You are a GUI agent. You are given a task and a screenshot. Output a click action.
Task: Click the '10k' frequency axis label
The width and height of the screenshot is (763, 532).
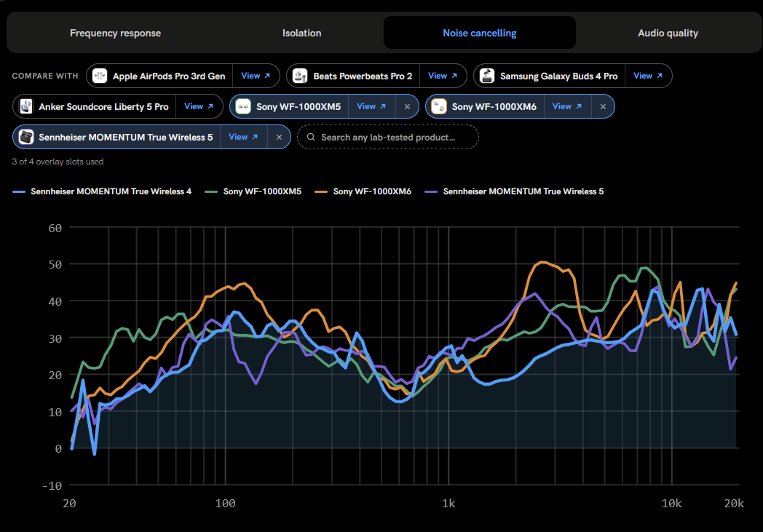(671, 504)
